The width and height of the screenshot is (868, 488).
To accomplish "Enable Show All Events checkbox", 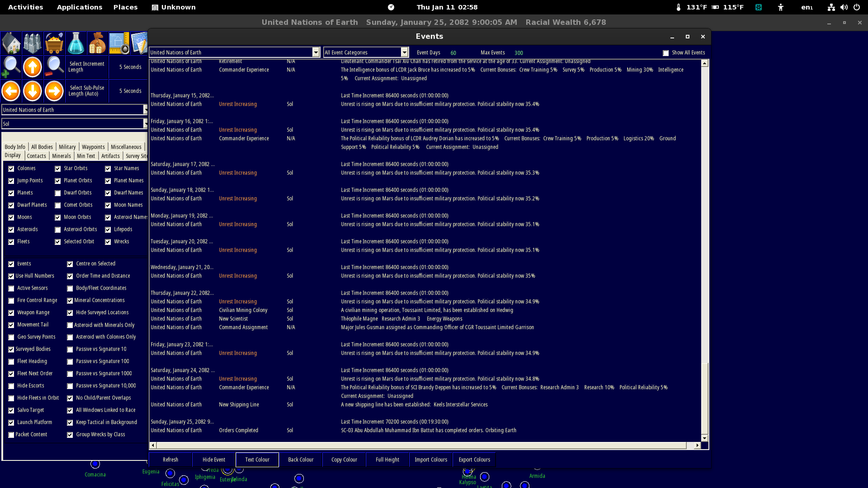I will (666, 53).
